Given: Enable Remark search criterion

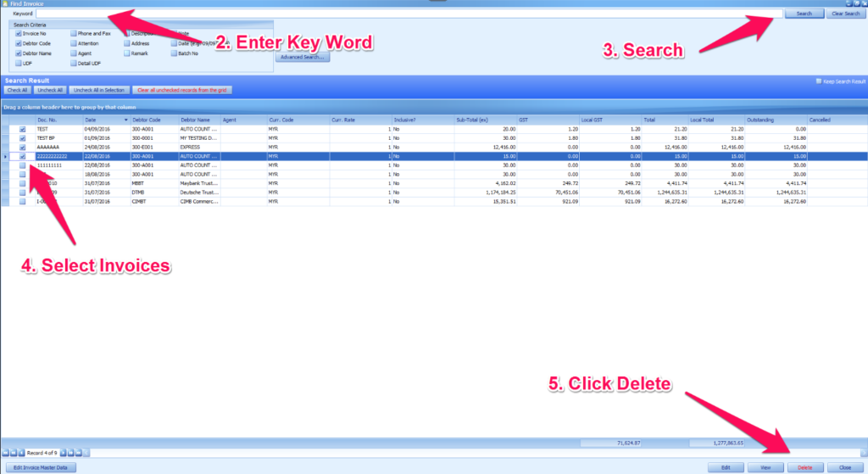Looking at the screenshot, I should point(127,53).
